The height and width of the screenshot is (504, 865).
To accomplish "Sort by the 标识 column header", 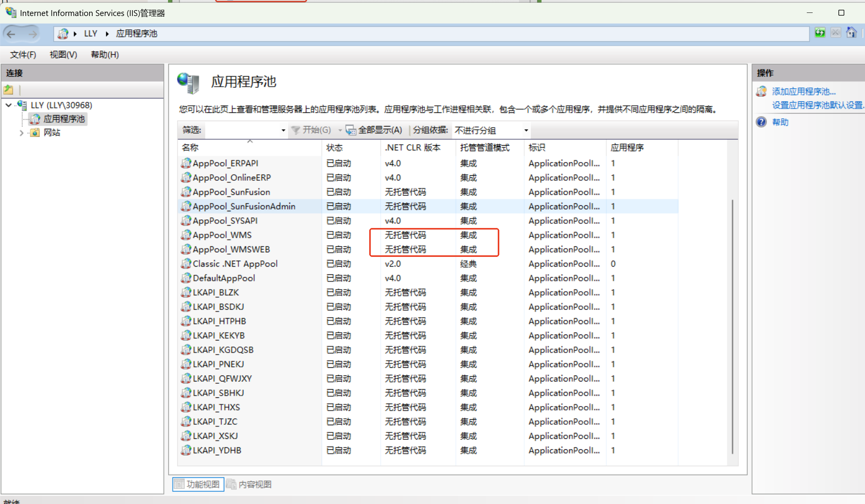I will (565, 148).
